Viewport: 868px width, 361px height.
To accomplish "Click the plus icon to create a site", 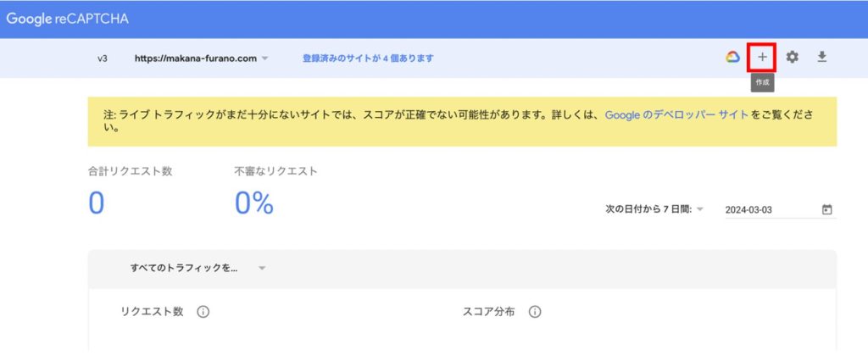I will (762, 58).
